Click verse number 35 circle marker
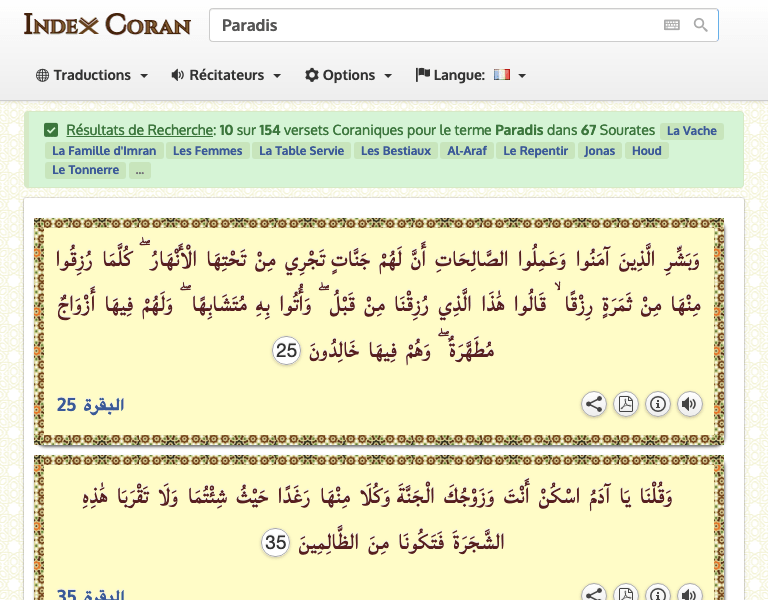The height and width of the screenshot is (600, 768). click(277, 543)
